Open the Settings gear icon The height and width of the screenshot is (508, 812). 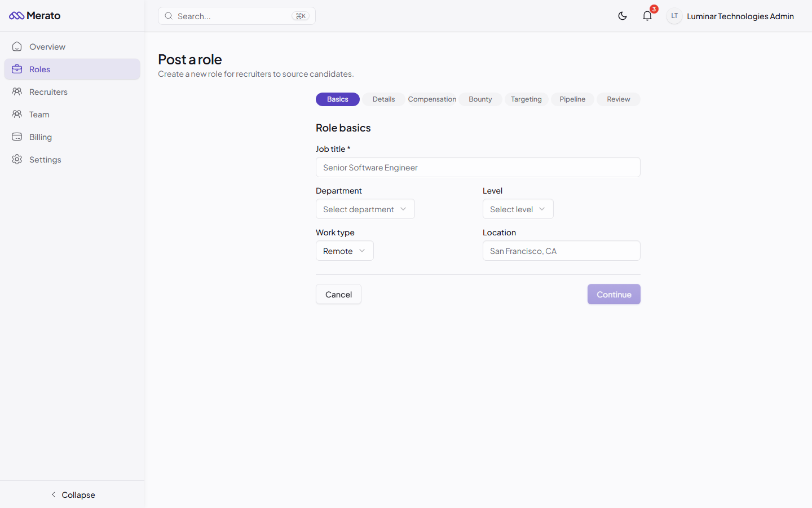17,159
